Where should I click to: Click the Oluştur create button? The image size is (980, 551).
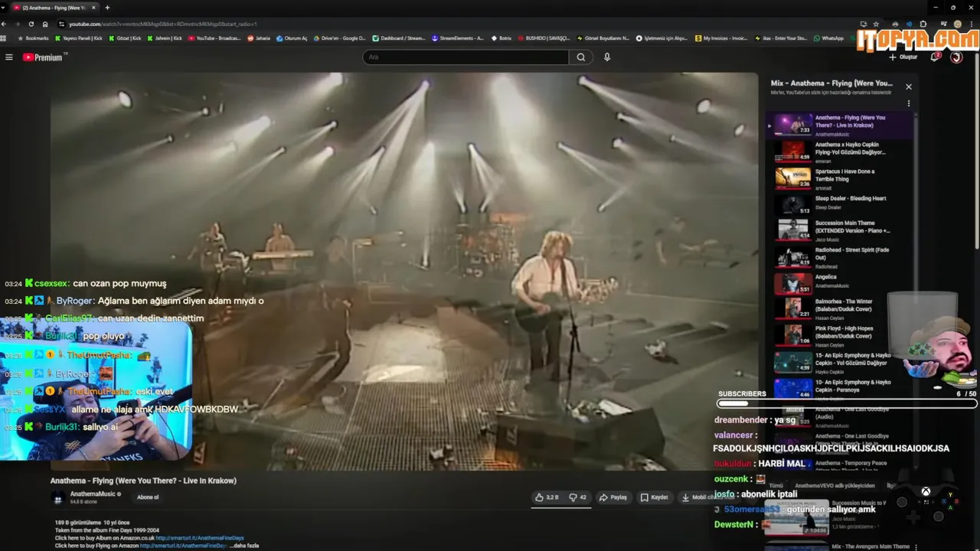(903, 57)
